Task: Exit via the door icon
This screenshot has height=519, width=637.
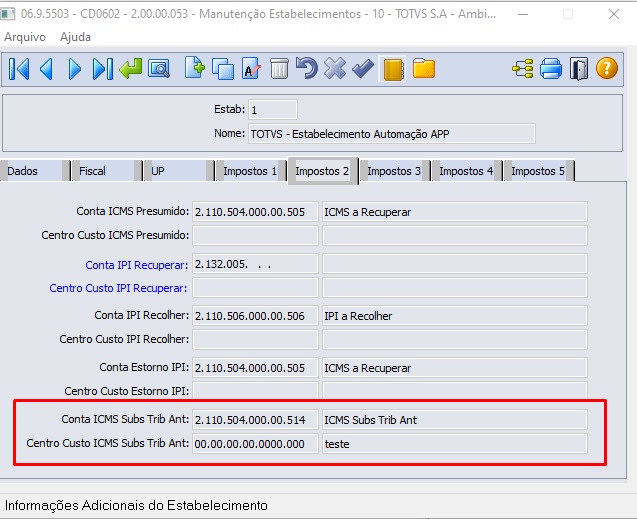Action: point(578,69)
